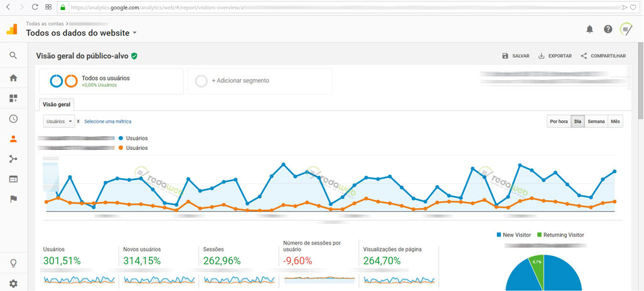The height and width of the screenshot is (291, 644).
Task: Click the COMPARTILHAR text label
Action: 608,56
